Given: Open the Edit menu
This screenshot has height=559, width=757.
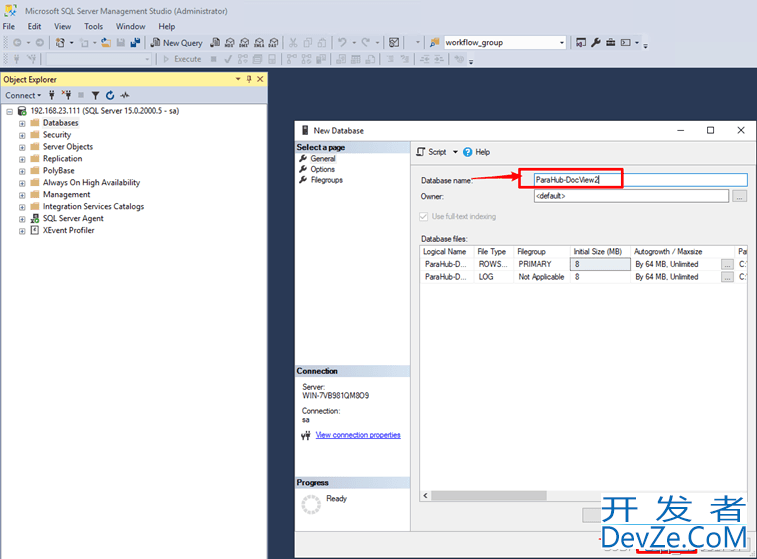Looking at the screenshot, I should coord(34,27).
